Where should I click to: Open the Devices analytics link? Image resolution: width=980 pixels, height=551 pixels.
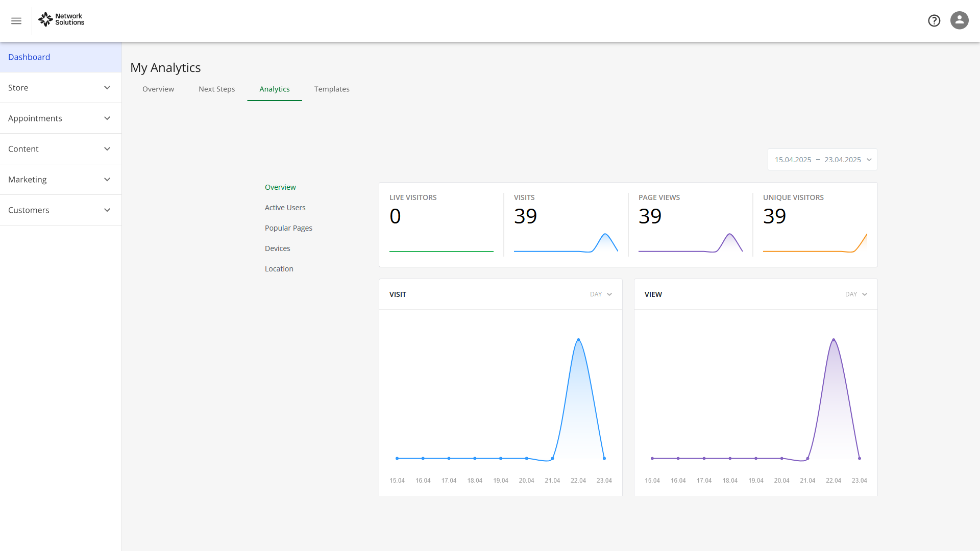point(277,248)
